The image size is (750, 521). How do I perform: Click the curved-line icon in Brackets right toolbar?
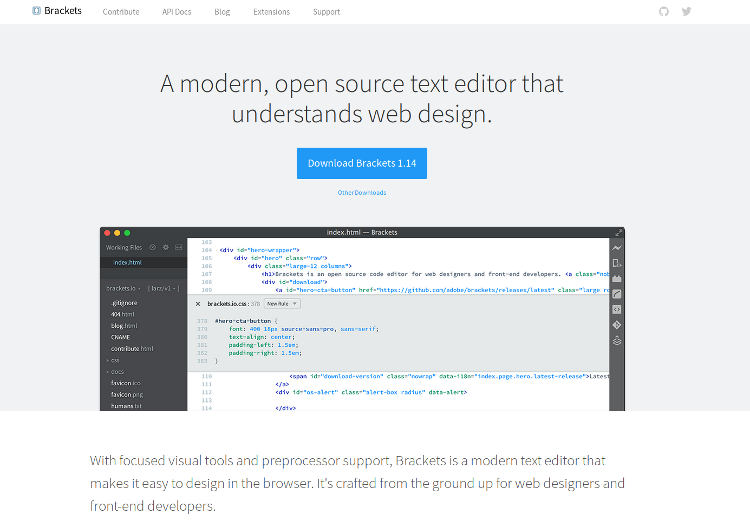(617, 294)
